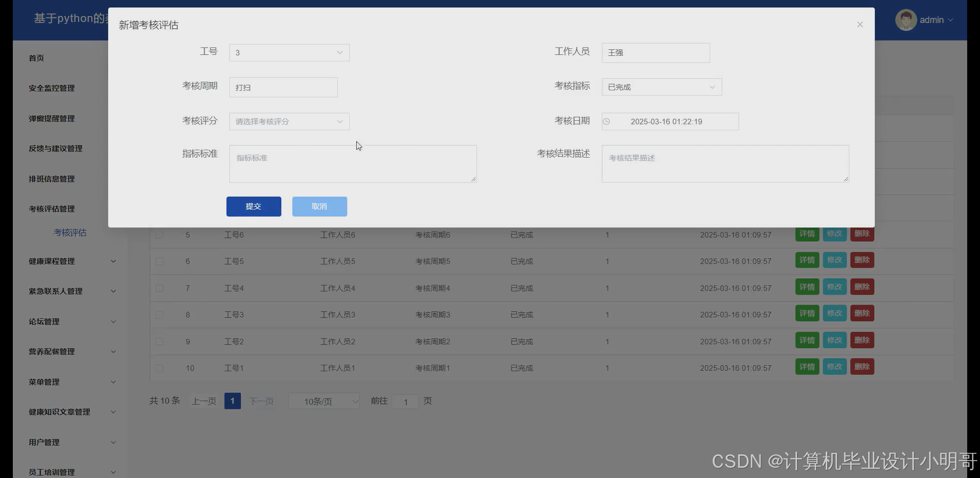Close the 新增考核评估 dialog
The height and width of the screenshot is (478, 980).
[860, 24]
